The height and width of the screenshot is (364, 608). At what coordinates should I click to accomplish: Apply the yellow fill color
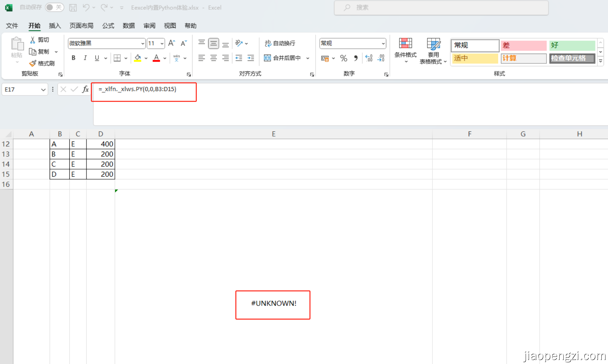138,58
